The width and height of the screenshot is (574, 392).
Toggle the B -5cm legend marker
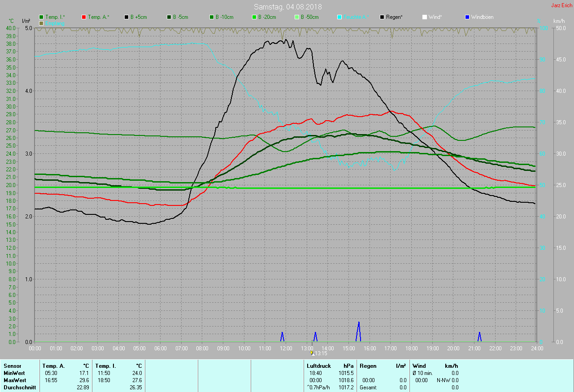tap(169, 17)
